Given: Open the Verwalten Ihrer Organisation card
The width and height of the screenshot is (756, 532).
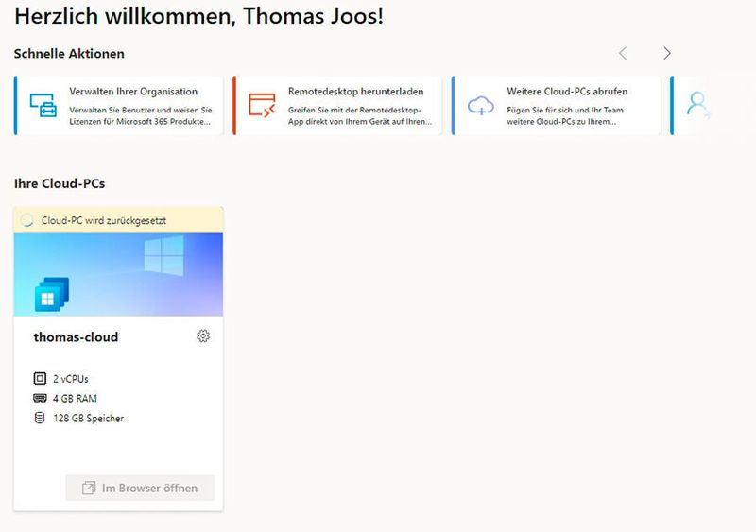Looking at the screenshot, I should click(x=119, y=105).
